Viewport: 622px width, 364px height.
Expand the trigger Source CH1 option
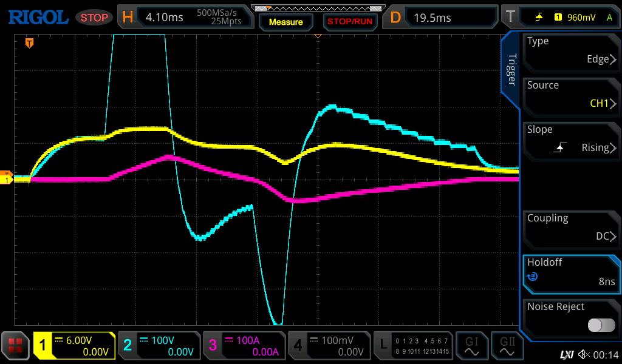(571, 95)
